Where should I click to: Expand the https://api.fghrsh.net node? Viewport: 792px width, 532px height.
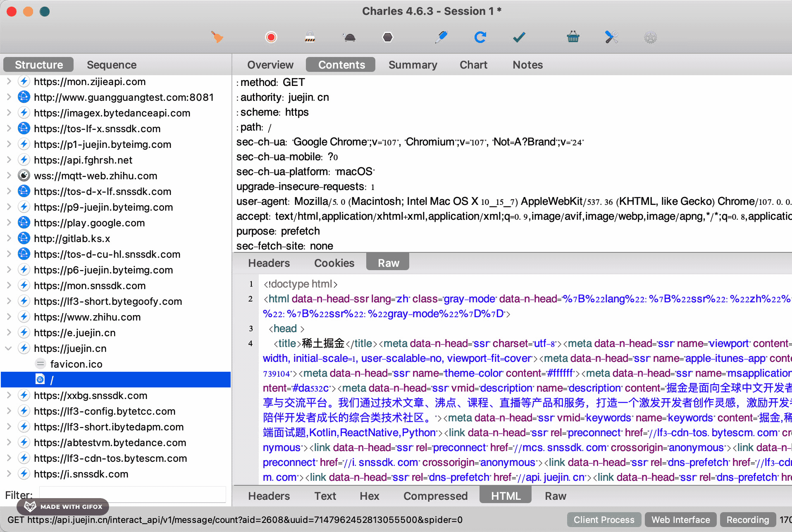[x=8, y=160]
